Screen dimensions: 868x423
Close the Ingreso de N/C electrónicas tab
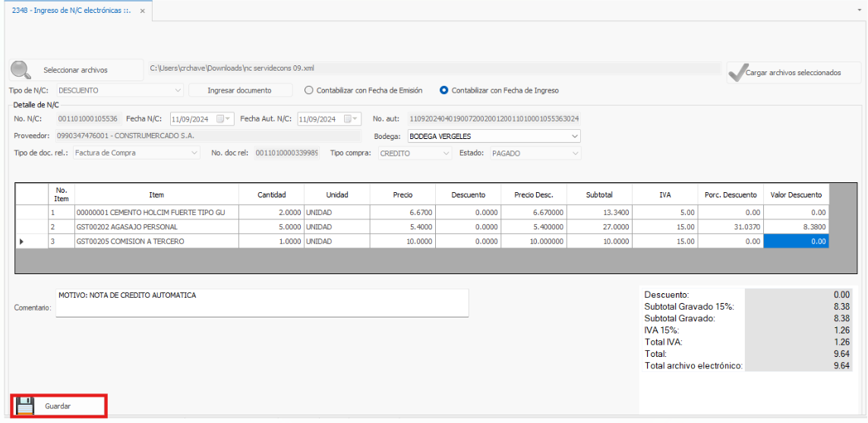pos(142,11)
